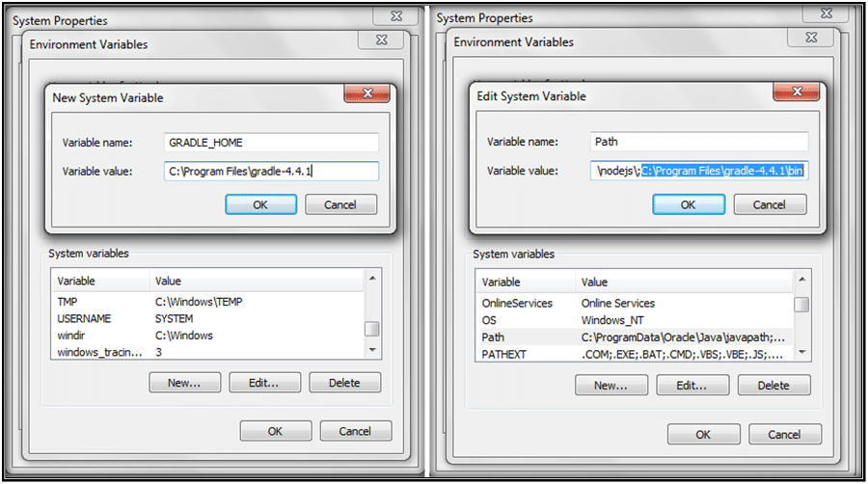Click the Variable column header in left list

pos(100,281)
